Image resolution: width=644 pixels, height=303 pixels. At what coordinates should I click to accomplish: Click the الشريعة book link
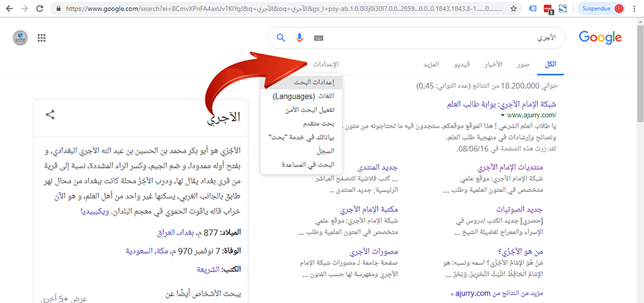208,270
